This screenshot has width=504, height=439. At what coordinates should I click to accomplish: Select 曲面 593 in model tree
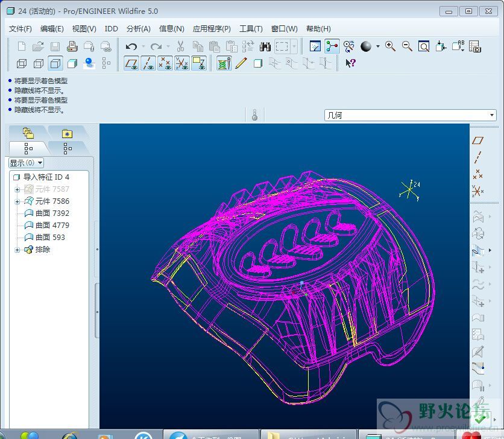pos(50,238)
